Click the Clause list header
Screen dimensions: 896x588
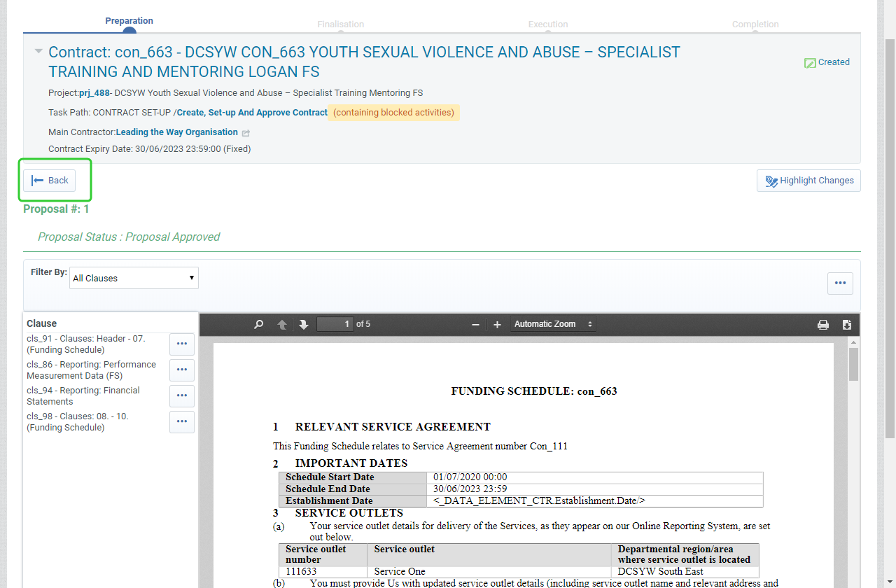(x=42, y=323)
